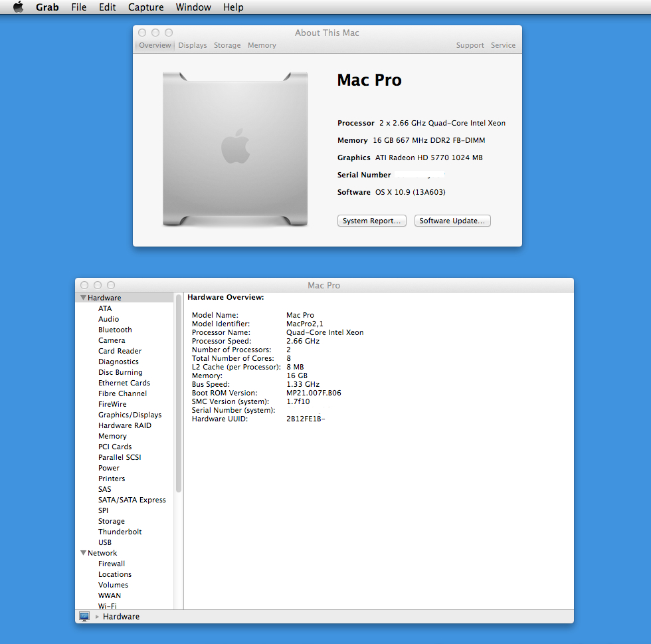
Task: Switch to the Memory tab in About This Mac
Action: coord(262,45)
